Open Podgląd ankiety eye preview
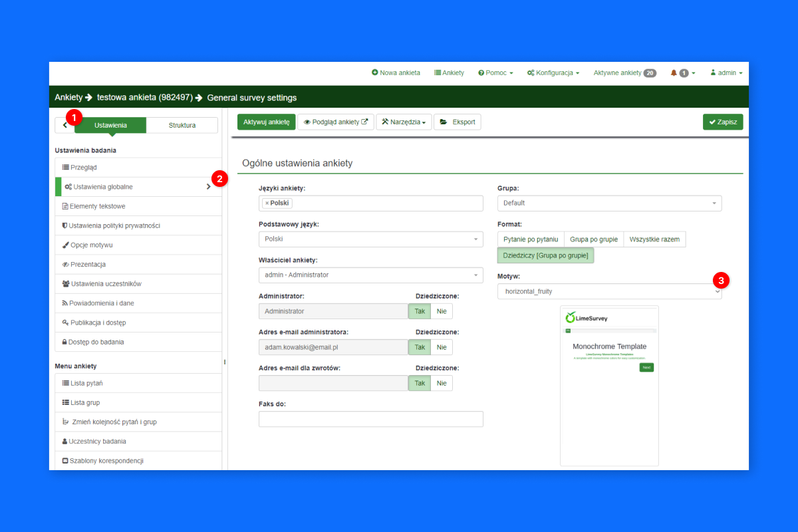The width and height of the screenshot is (798, 532). (x=335, y=122)
